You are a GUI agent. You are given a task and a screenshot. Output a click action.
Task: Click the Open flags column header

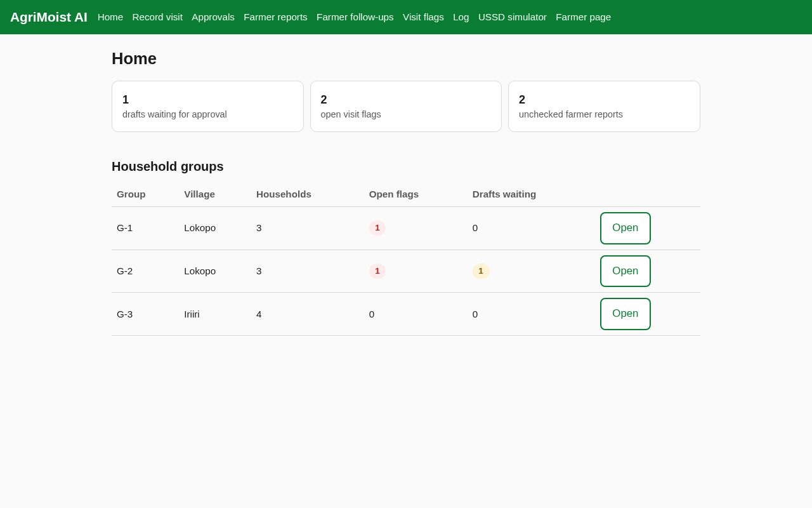[394, 194]
